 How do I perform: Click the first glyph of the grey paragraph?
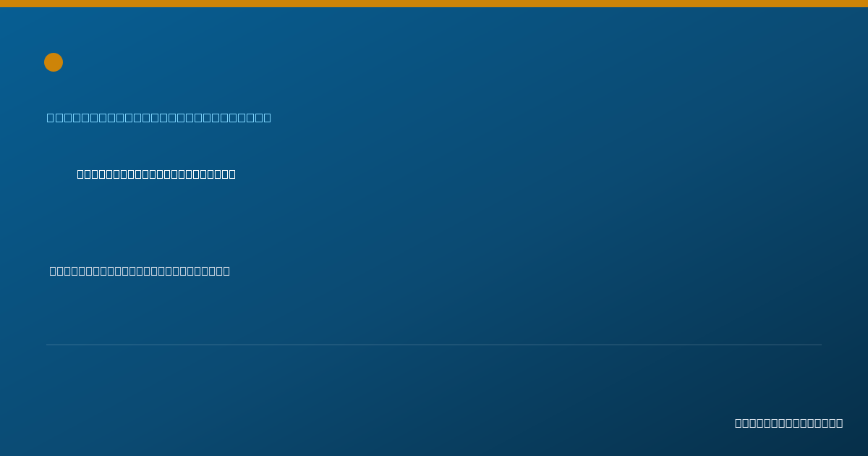(53, 271)
